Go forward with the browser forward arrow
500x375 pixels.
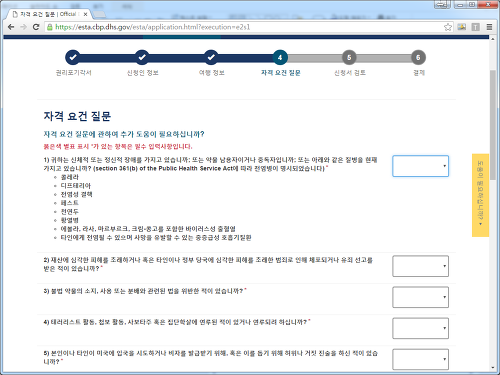pyautogui.click(x=23, y=27)
